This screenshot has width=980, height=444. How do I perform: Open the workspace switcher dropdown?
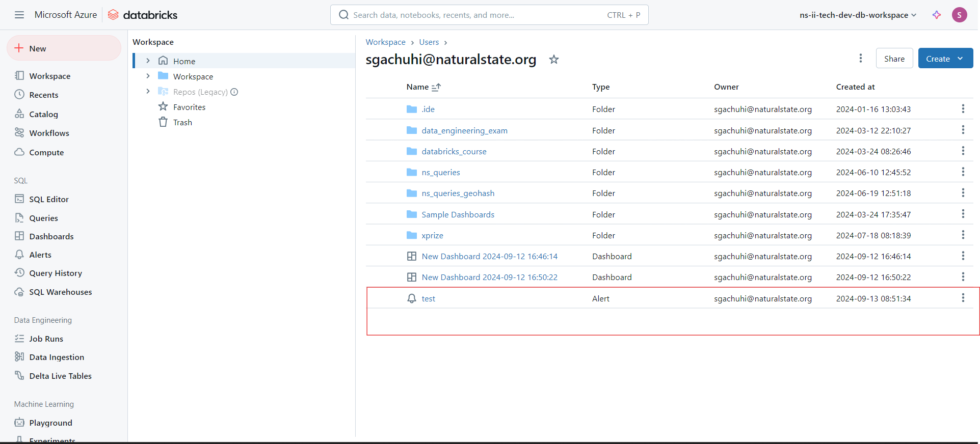pyautogui.click(x=858, y=15)
